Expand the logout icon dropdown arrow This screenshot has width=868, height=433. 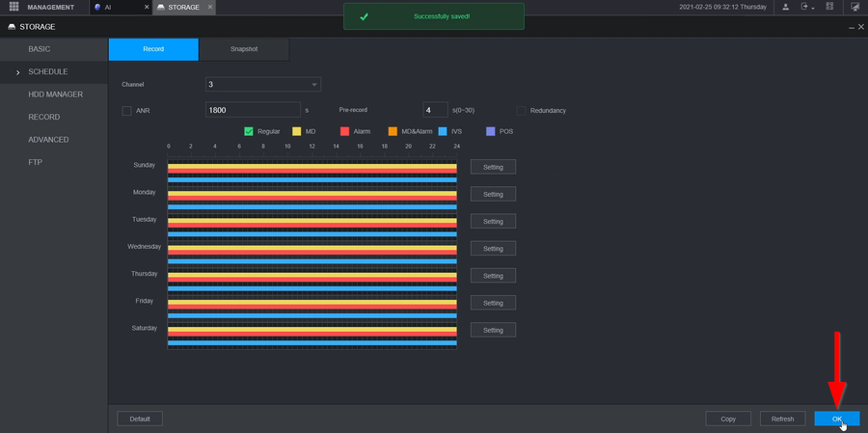click(x=814, y=8)
